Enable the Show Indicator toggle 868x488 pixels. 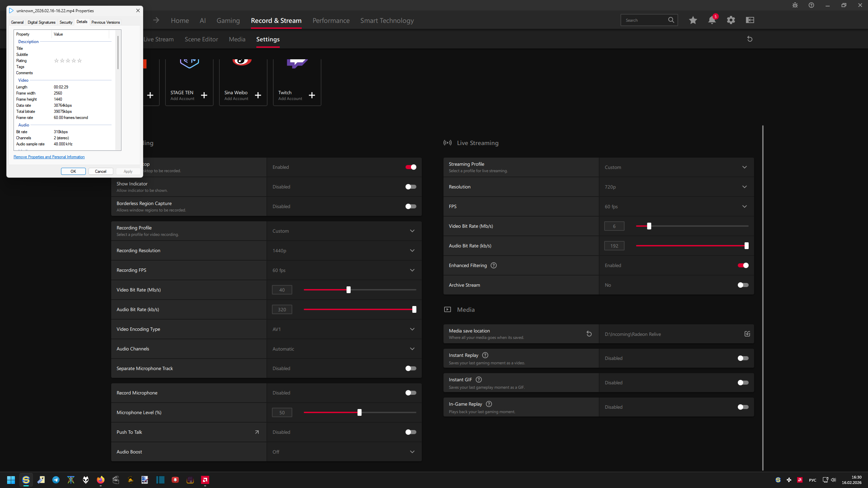coord(411,187)
